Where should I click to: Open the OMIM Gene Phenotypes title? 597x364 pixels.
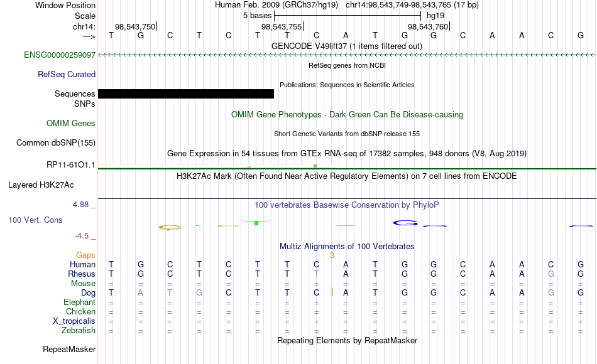[x=347, y=114]
